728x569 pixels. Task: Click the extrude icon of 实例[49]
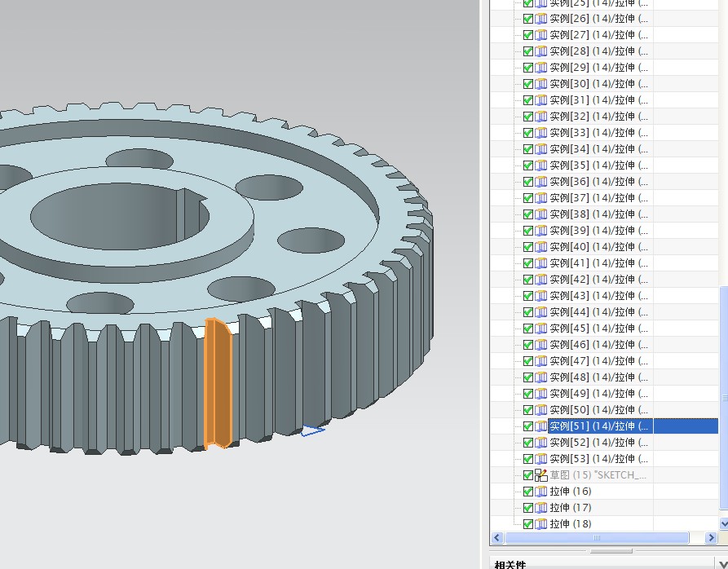coord(540,394)
